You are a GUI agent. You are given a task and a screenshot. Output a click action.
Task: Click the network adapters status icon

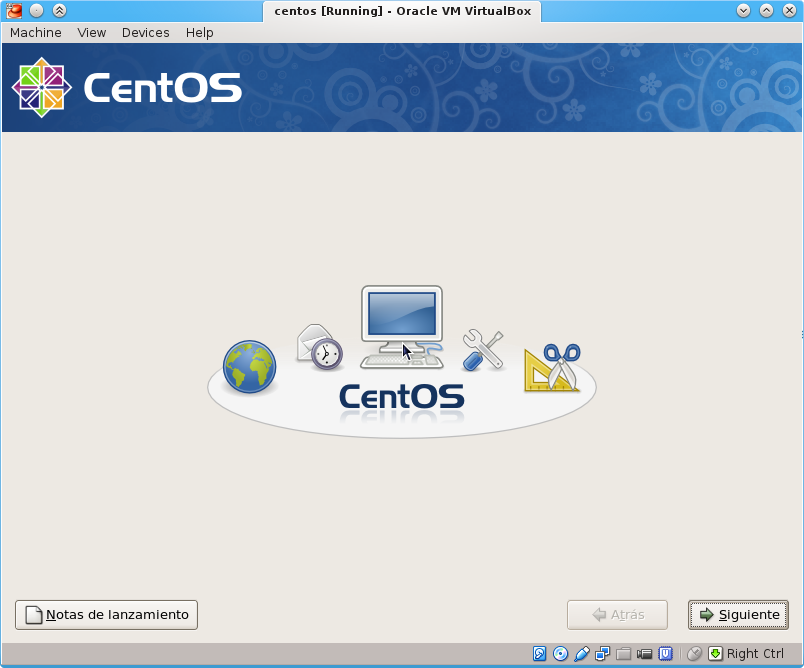[602, 654]
